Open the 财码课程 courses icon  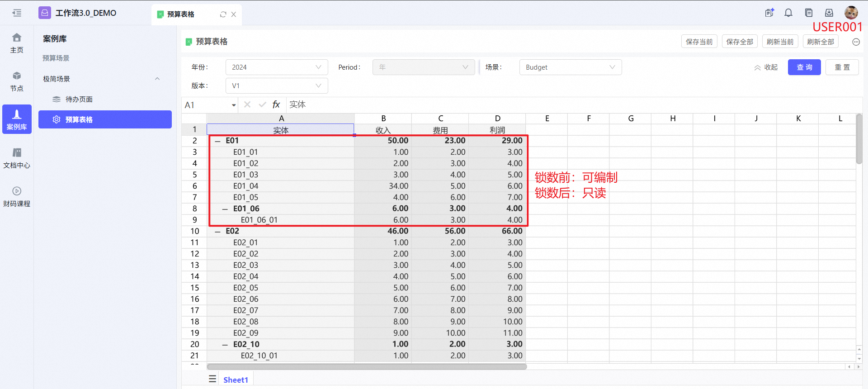[x=17, y=197]
